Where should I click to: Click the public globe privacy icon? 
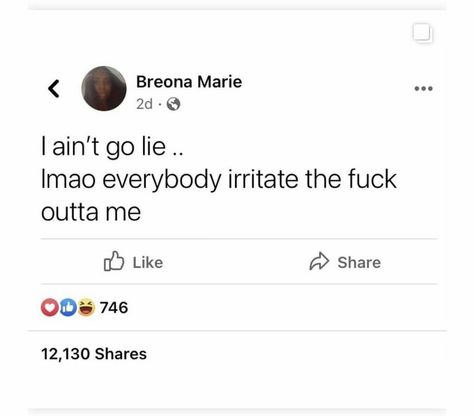tap(173, 104)
